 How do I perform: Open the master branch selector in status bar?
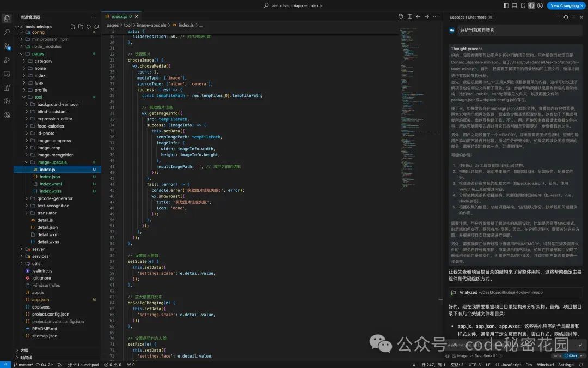[x=22, y=365]
